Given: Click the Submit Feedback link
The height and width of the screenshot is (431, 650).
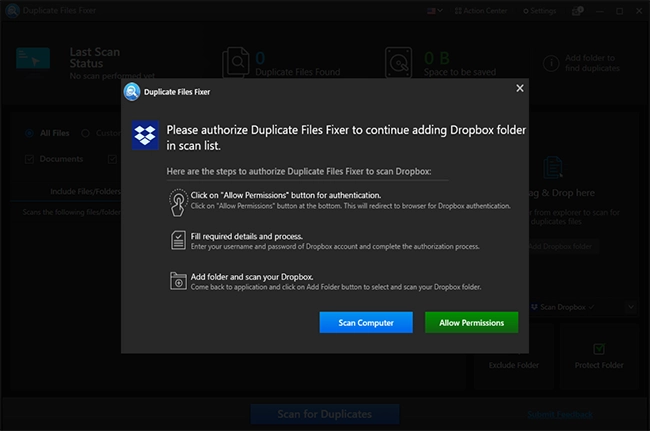Looking at the screenshot, I should [x=560, y=414].
